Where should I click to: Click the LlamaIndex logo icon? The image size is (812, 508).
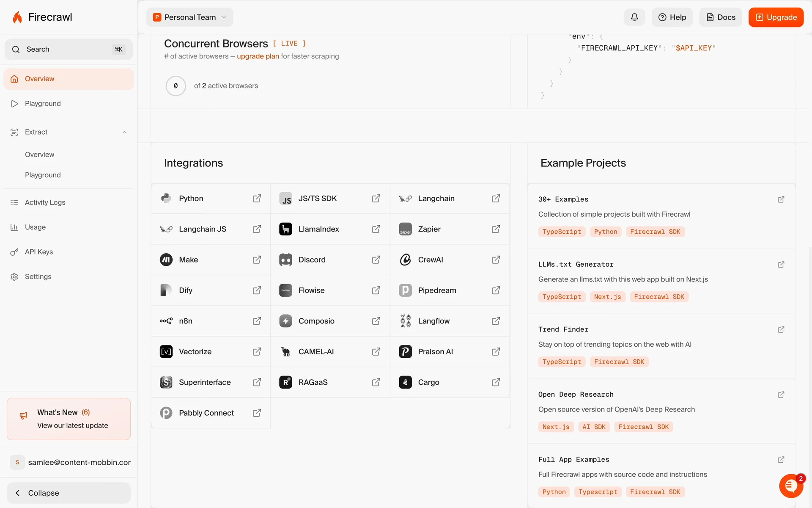[x=285, y=229]
